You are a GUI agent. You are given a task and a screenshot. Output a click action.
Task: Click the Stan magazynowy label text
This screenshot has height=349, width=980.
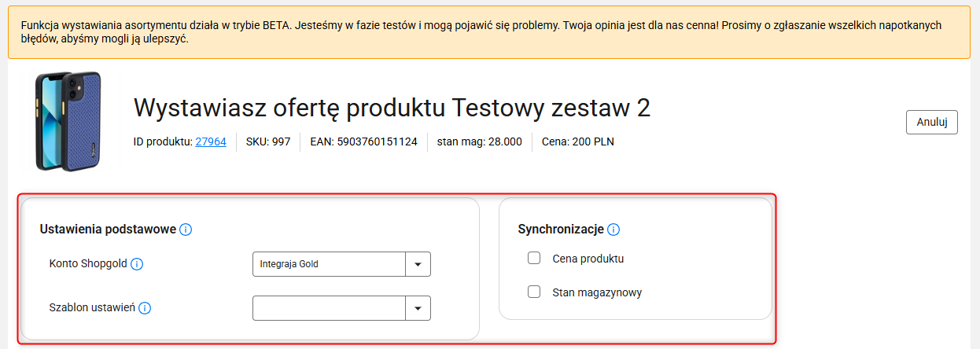point(598,292)
